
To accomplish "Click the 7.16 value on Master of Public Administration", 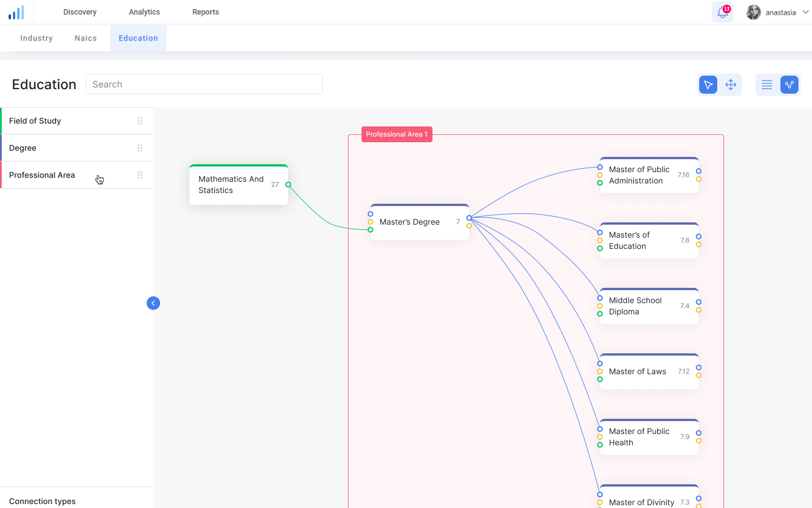I will (x=683, y=175).
